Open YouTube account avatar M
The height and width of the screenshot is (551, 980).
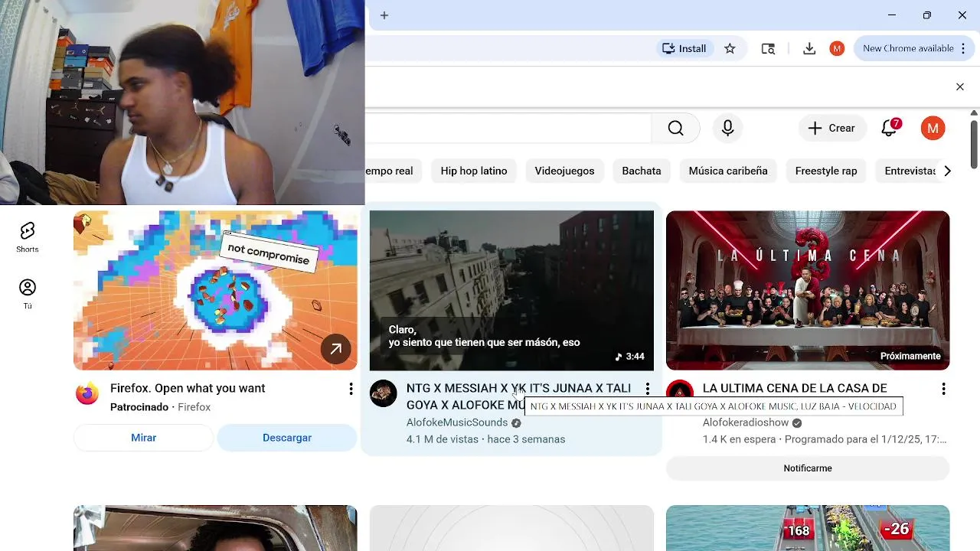point(933,128)
